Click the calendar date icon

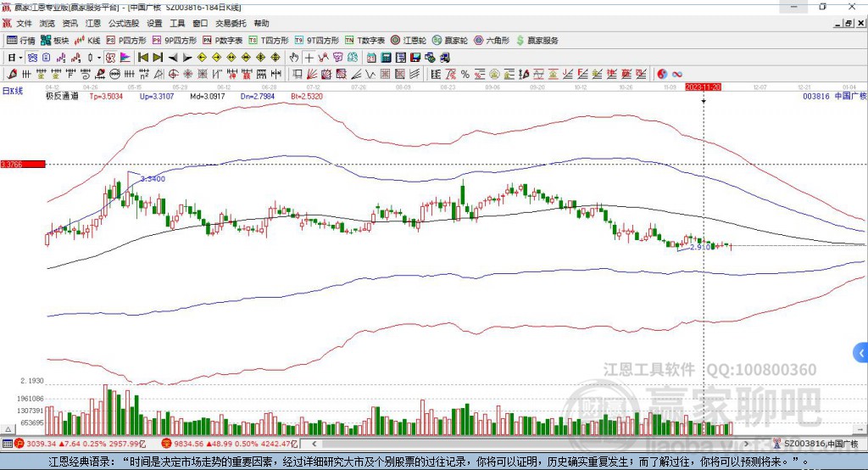pyautogui.click(x=371, y=58)
